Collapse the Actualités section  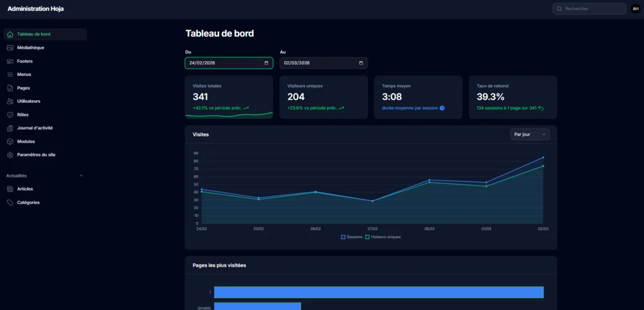80,176
